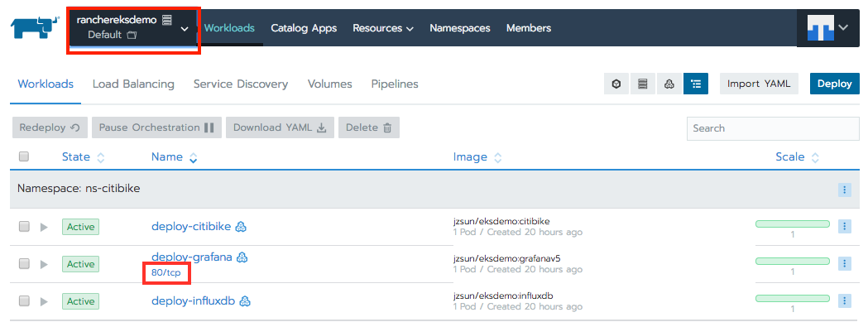Expand the deploy-grafana row

(45, 264)
